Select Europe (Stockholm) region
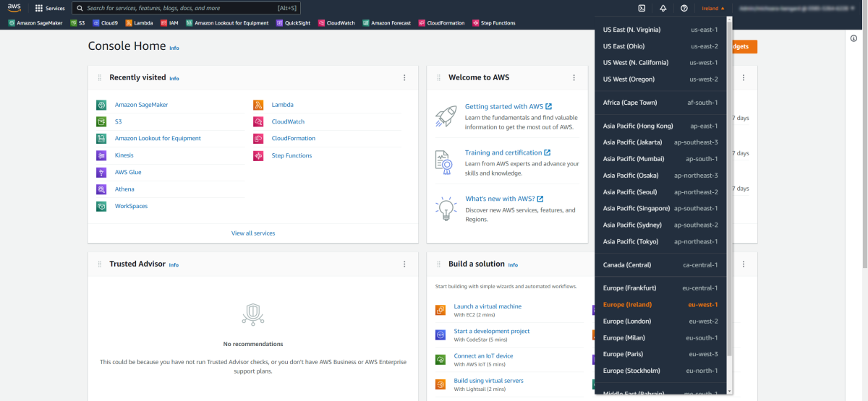Image resolution: width=868 pixels, height=401 pixels. (660, 371)
